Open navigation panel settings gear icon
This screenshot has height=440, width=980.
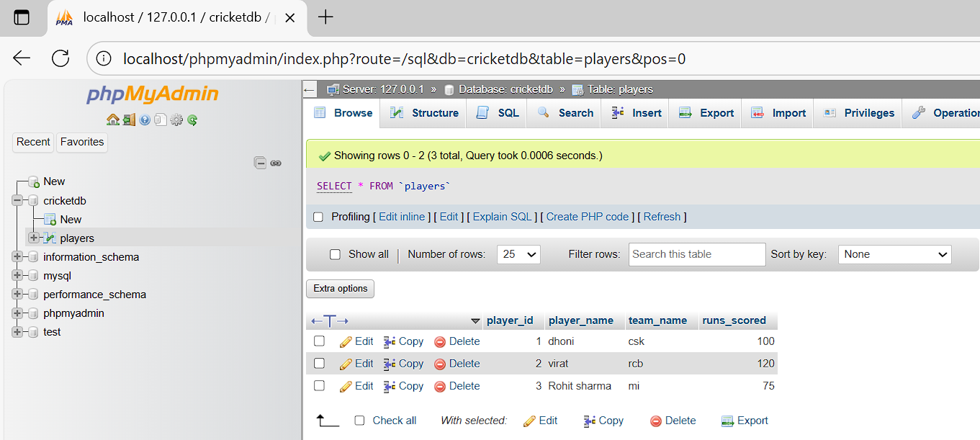(176, 120)
